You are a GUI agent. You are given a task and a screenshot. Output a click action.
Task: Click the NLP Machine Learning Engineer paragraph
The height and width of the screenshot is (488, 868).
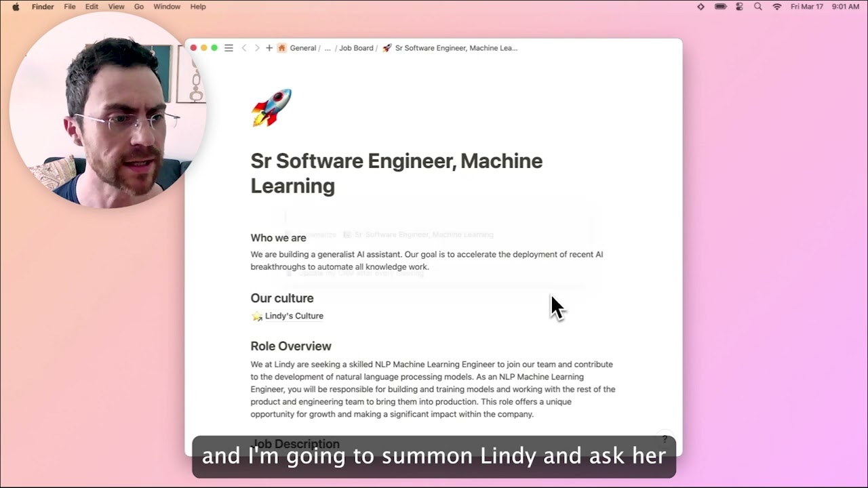433,389
